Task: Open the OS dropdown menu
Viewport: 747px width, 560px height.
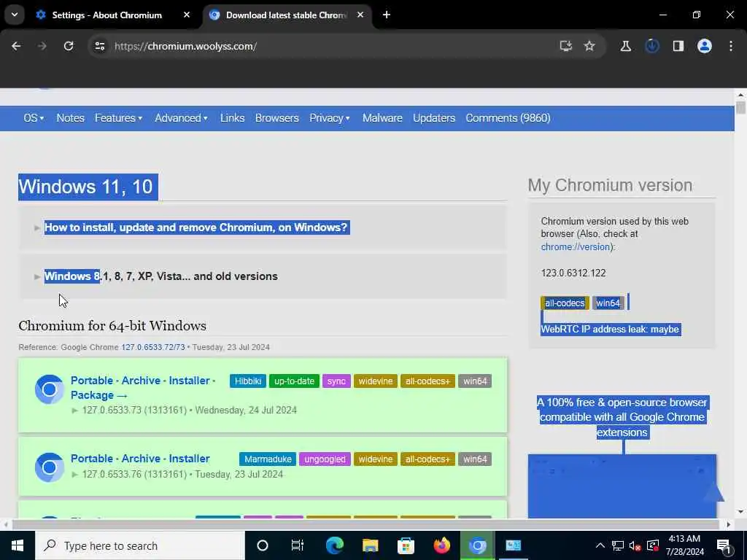Action: coord(34,118)
